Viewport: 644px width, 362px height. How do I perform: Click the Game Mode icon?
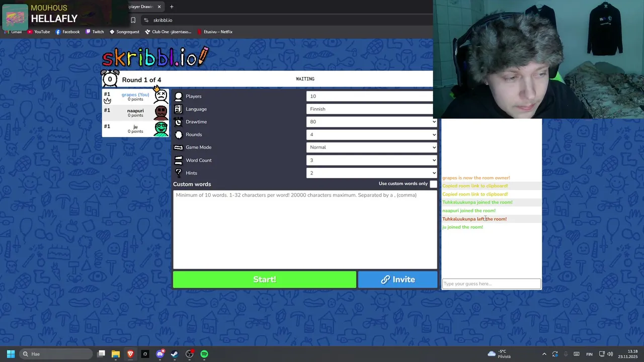(x=178, y=147)
